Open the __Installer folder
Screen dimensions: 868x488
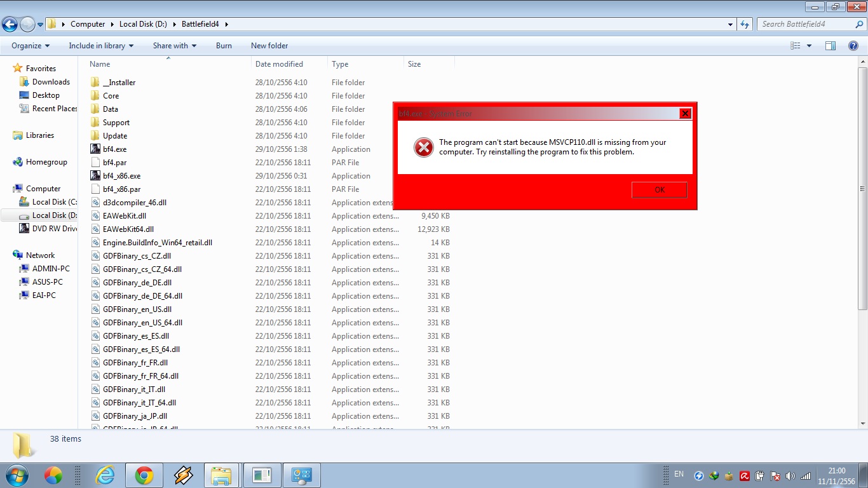click(119, 83)
